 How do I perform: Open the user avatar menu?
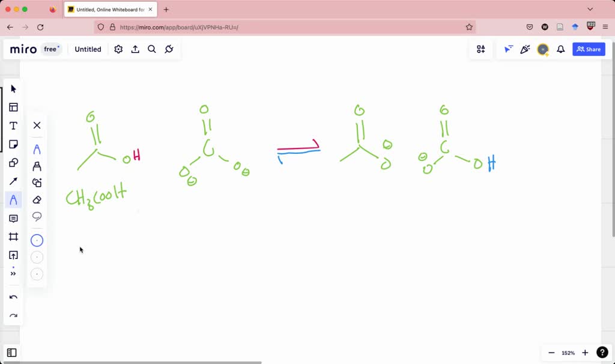pyautogui.click(x=543, y=49)
